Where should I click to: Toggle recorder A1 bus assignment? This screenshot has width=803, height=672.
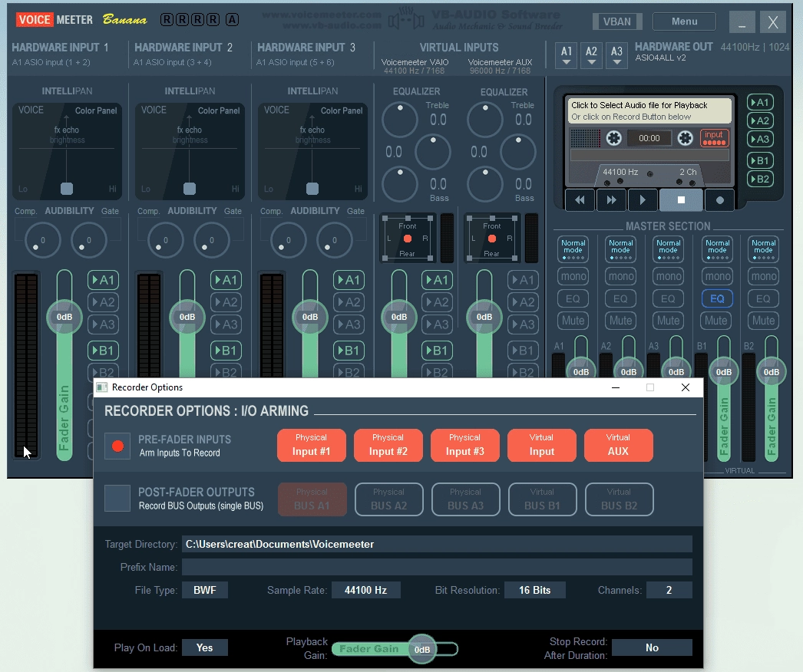(760, 102)
